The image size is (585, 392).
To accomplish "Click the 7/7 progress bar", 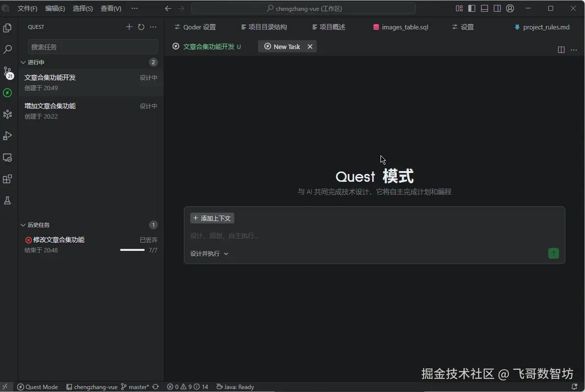I will (x=132, y=250).
